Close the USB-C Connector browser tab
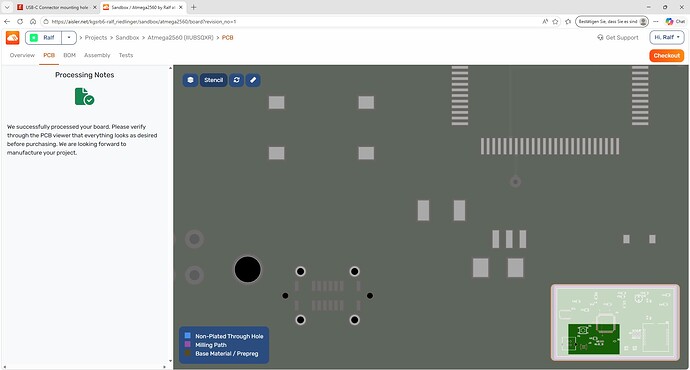The image size is (690, 370). pyautogui.click(x=95, y=7)
